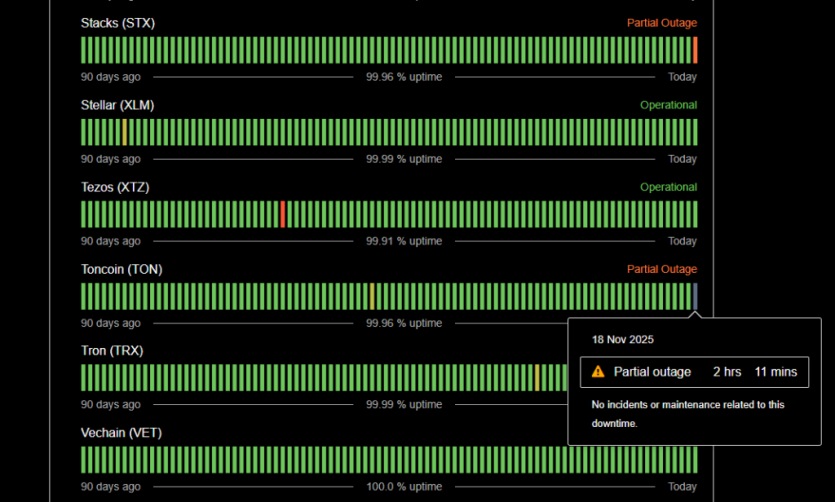Click the Today label under Vechain
The image size is (835, 502).
[x=682, y=486]
